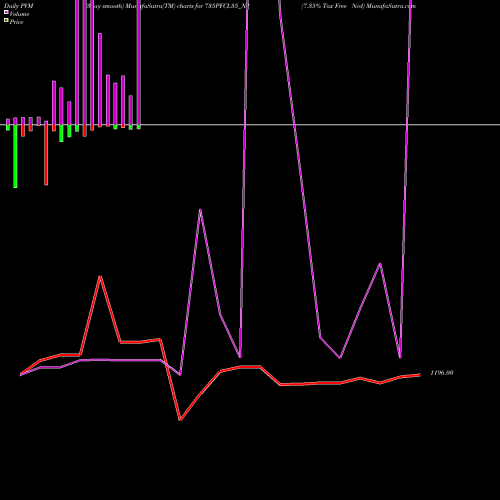This screenshot has height=500, width=500.
Task: Click the "7.35% Tax Free Ncd" title text
Action: pos(333,6)
